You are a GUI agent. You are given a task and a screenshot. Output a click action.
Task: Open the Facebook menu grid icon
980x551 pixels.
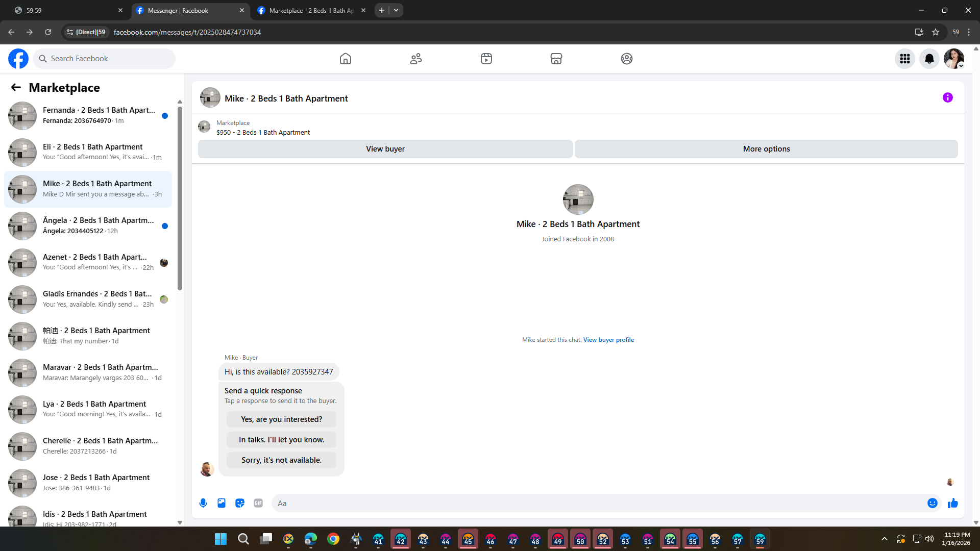coord(904,59)
